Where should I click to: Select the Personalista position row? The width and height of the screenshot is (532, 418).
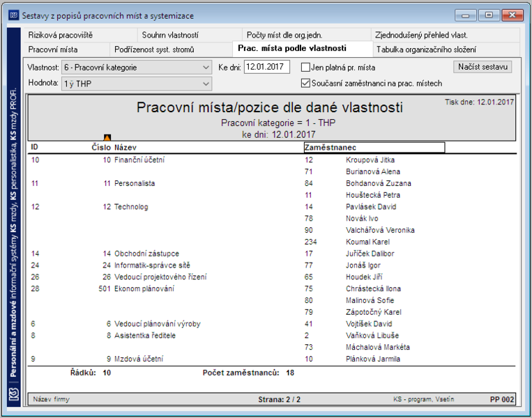135,183
